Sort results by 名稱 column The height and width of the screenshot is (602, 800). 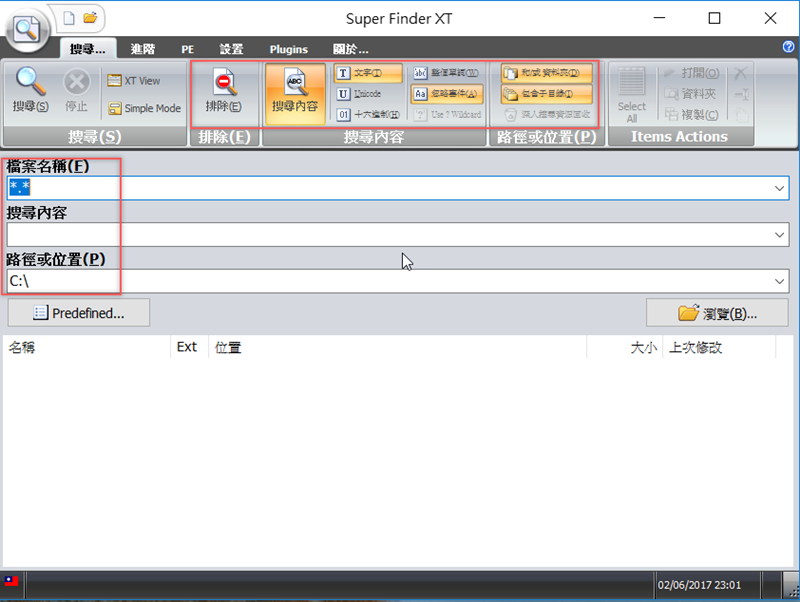pos(87,347)
